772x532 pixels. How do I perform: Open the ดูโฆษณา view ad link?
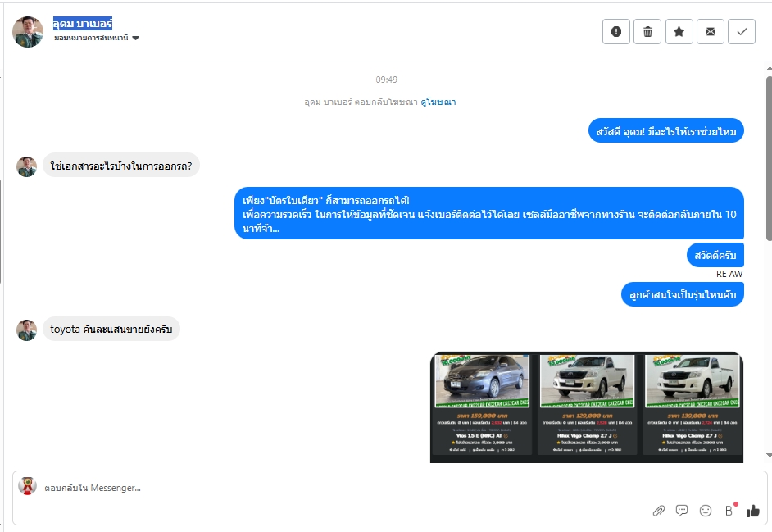pyautogui.click(x=438, y=102)
